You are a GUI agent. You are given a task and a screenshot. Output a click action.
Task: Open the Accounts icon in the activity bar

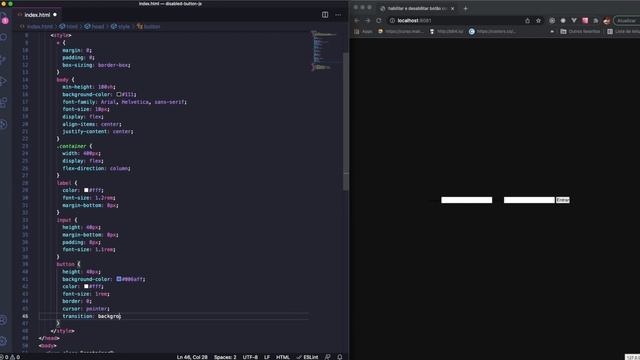pos(4,320)
